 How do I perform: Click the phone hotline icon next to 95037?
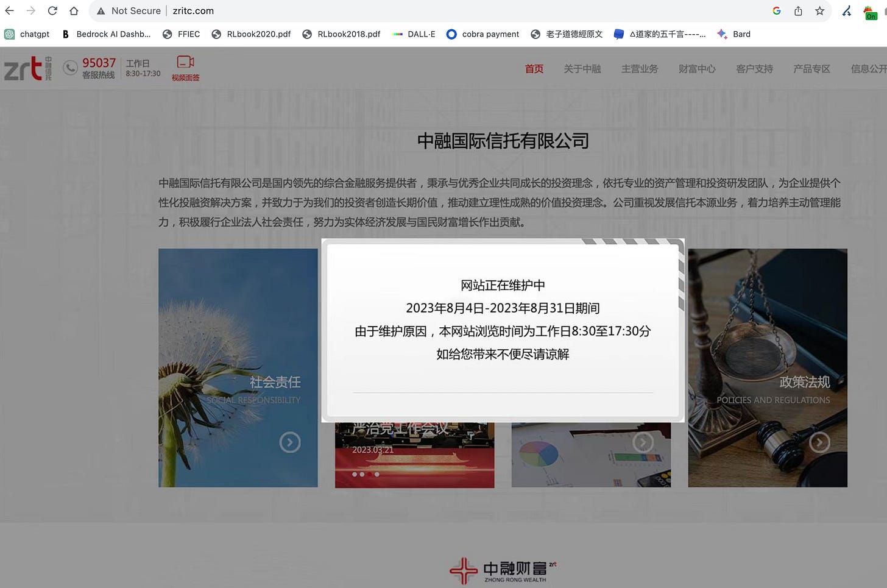coord(71,68)
